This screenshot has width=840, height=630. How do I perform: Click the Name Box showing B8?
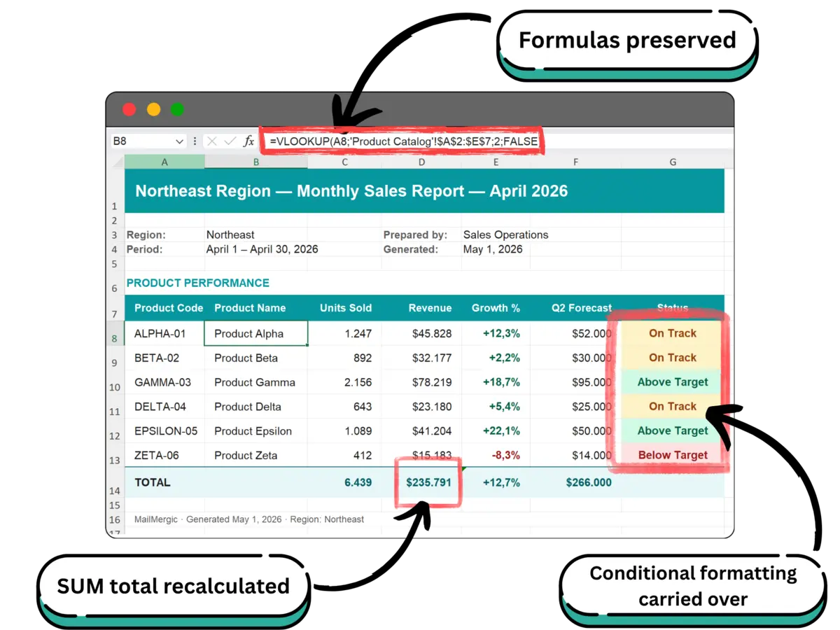pos(148,141)
